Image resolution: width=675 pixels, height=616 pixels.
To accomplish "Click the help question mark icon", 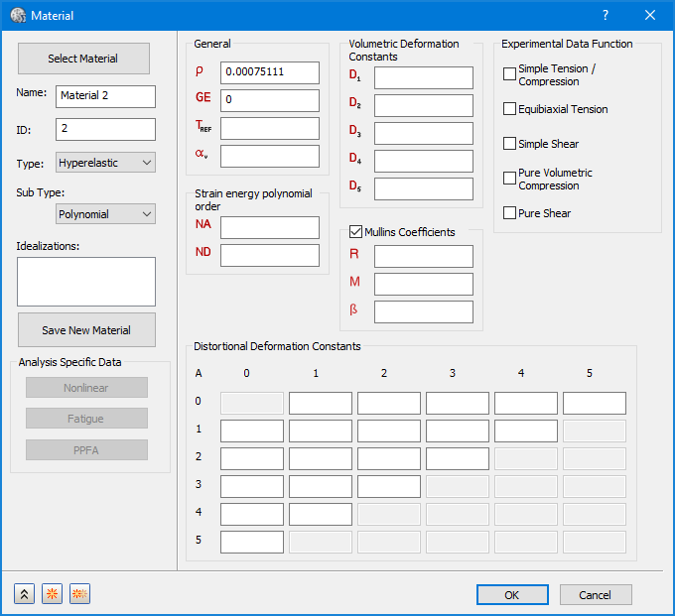I will tap(606, 16).
